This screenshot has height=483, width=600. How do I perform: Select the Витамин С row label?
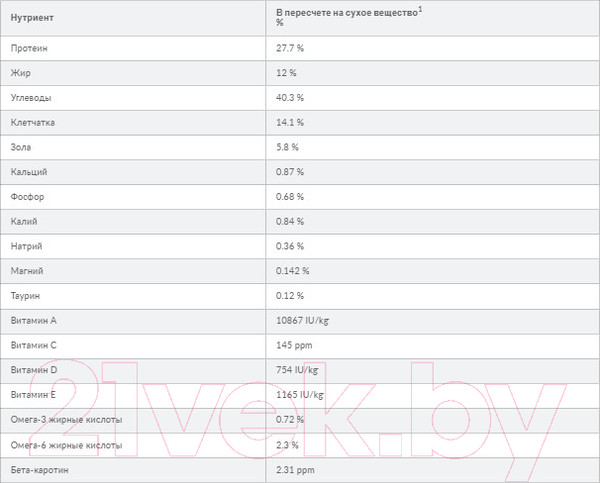click(x=34, y=344)
